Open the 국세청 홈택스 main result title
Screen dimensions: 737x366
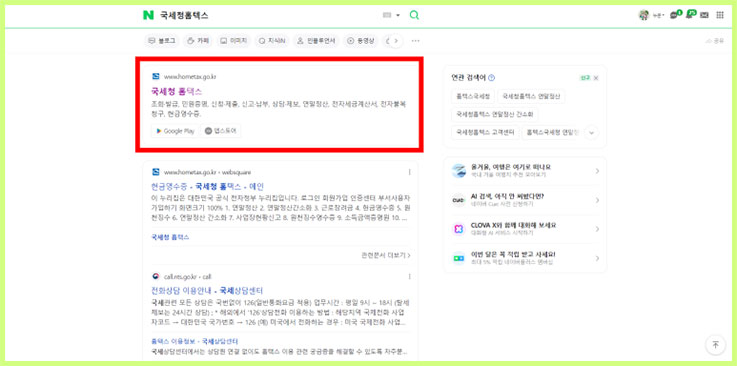[176, 91]
